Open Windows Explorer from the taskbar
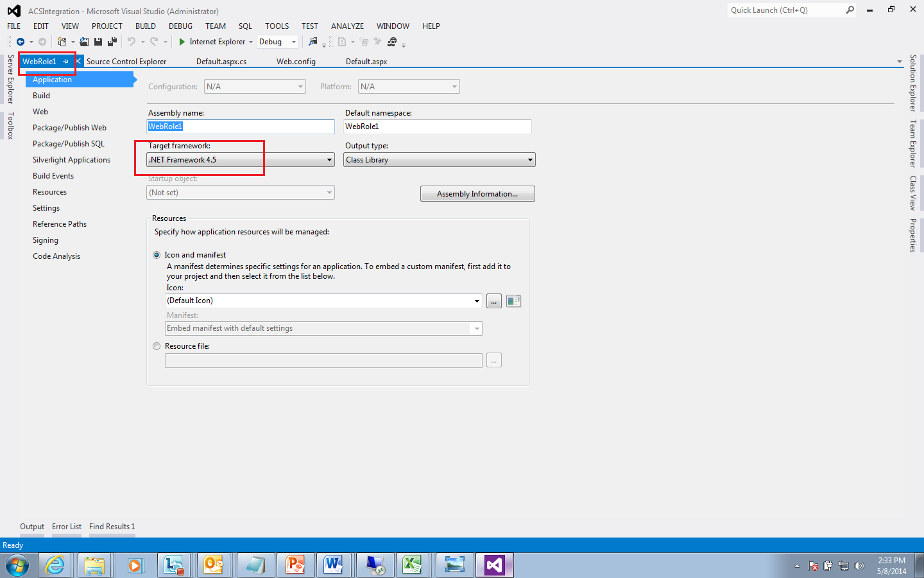The width and height of the screenshot is (924, 578). (94, 565)
